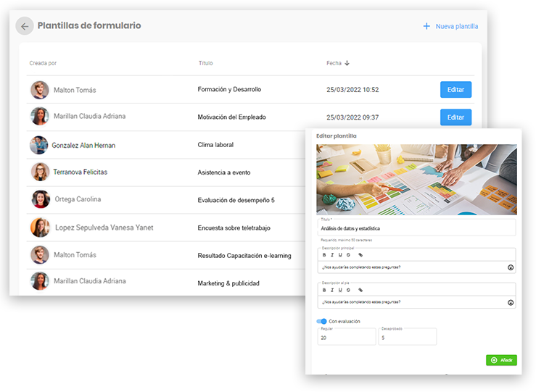This screenshot has width=536, height=392.
Task: Edit the Formación y Desarrollo template
Action: coord(455,89)
